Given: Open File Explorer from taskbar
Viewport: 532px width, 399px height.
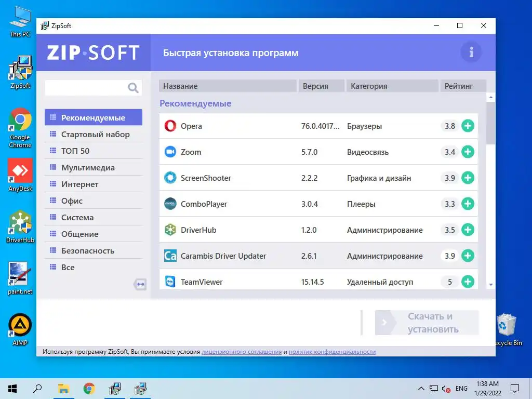Looking at the screenshot, I should tap(63, 389).
